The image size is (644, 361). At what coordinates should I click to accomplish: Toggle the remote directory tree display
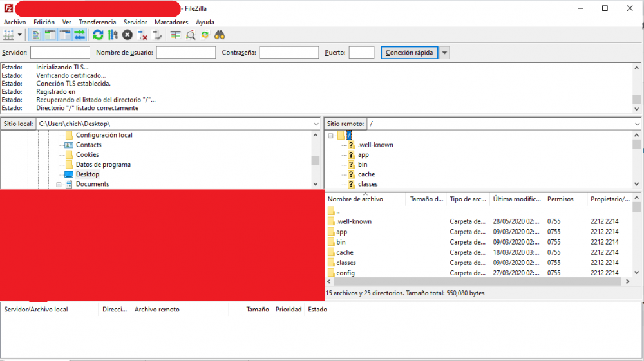tap(65, 35)
